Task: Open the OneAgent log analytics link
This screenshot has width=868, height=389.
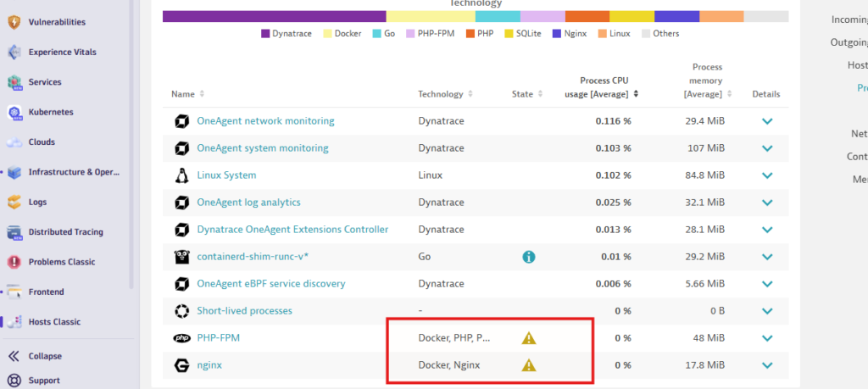Action: [248, 203]
